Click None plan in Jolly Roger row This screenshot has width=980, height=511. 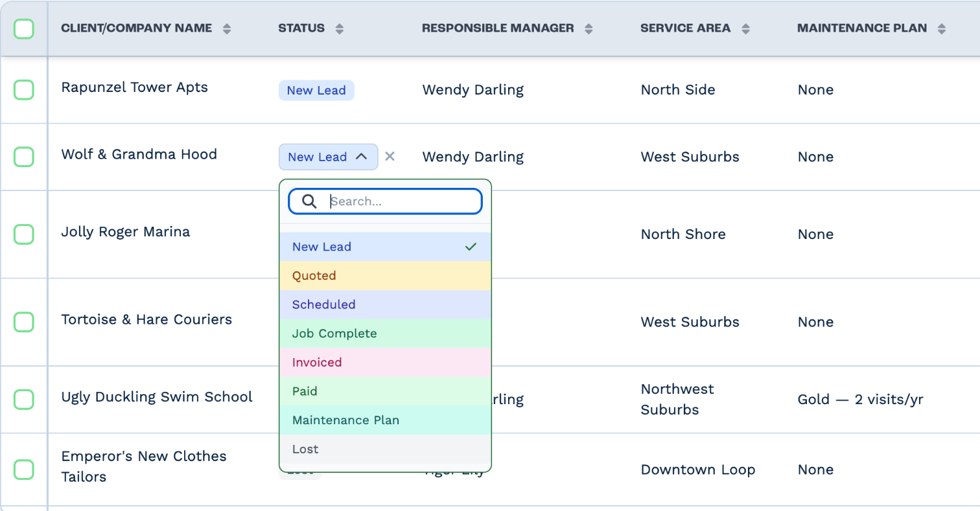815,234
